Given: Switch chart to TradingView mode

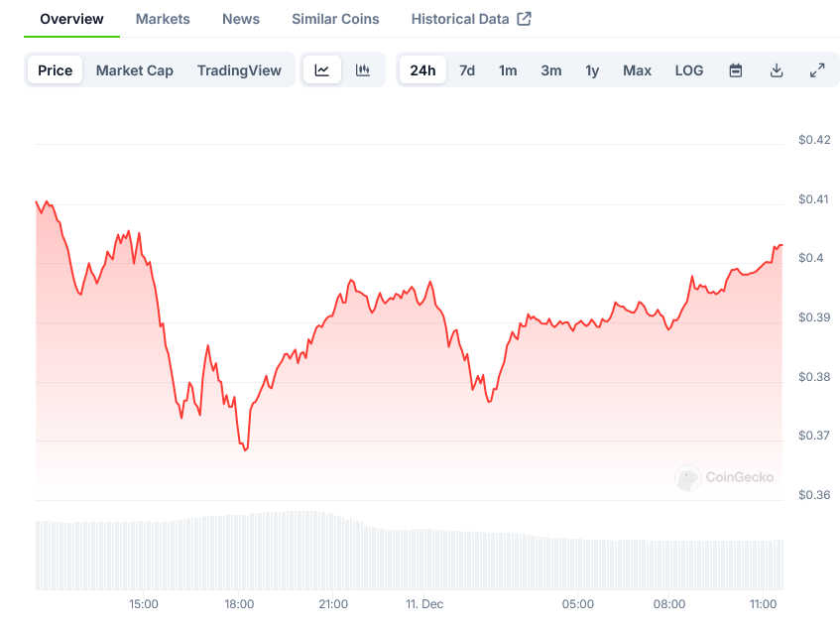Looking at the screenshot, I should coord(239,70).
